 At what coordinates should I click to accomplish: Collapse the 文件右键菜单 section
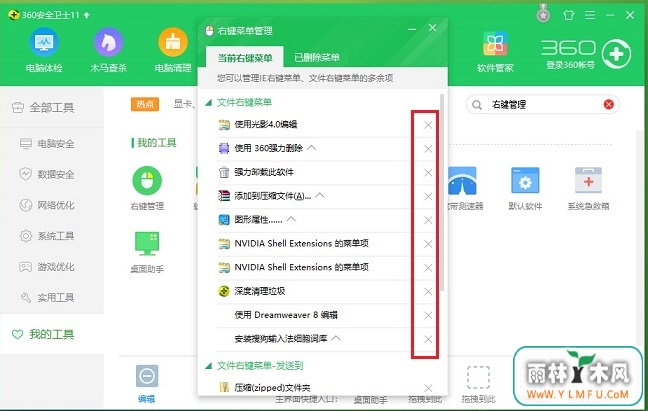pyautogui.click(x=209, y=102)
